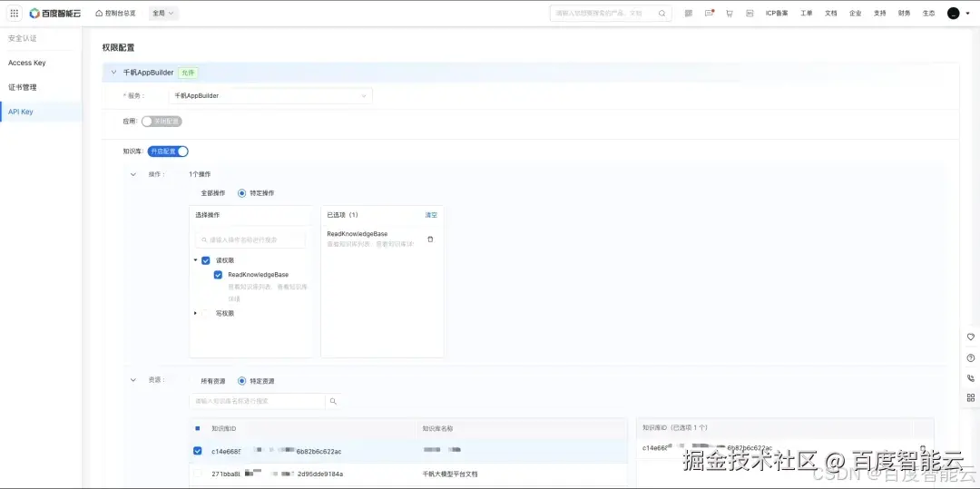Open the message notifications icon
Image resolution: width=980 pixels, height=489 pixels.
tap(709, 13)
